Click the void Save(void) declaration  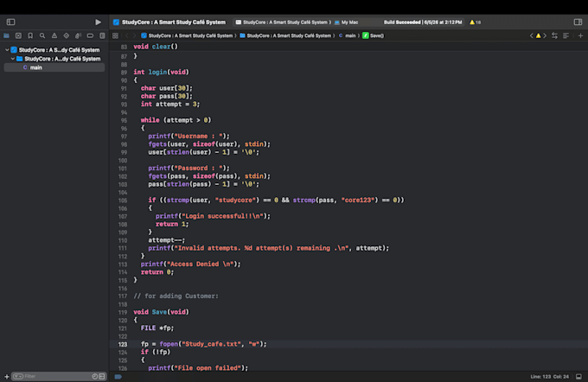click(161, 312)
